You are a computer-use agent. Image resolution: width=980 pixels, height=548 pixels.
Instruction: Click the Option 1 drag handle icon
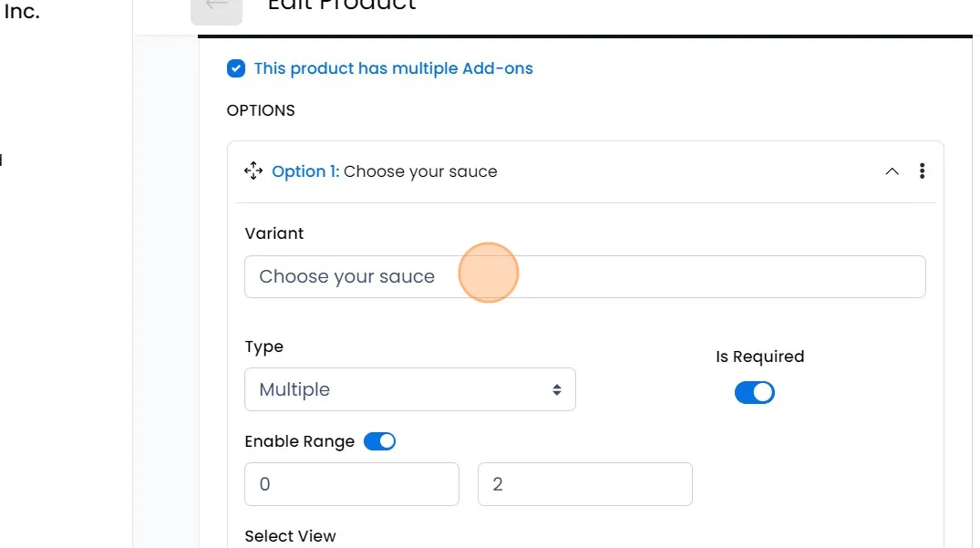(x=253, y=171)
